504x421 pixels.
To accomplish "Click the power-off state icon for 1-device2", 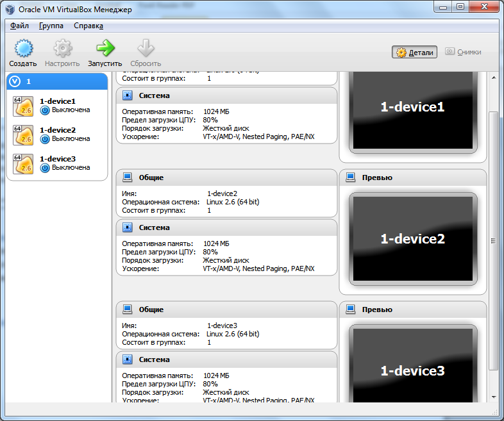I will coord(45,139).
